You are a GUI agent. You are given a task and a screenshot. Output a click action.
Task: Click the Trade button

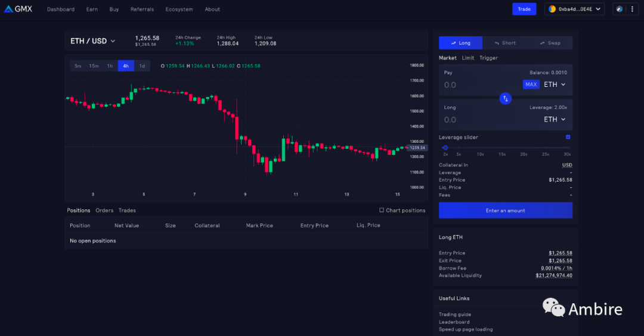(x=524, y=9)
